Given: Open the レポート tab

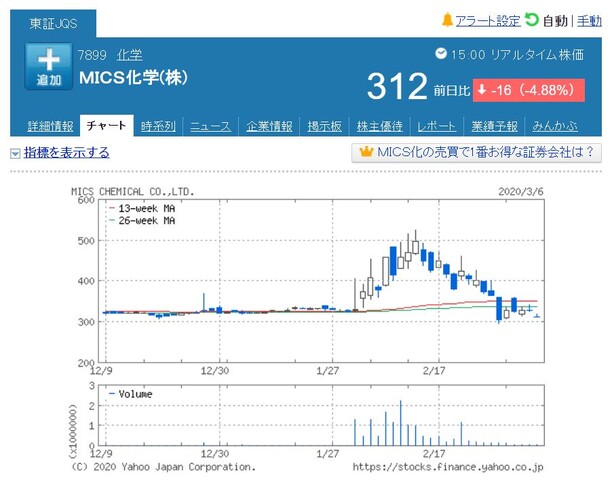Looking at the screenshot, I should pyautogui.click(x=436, y=126).
